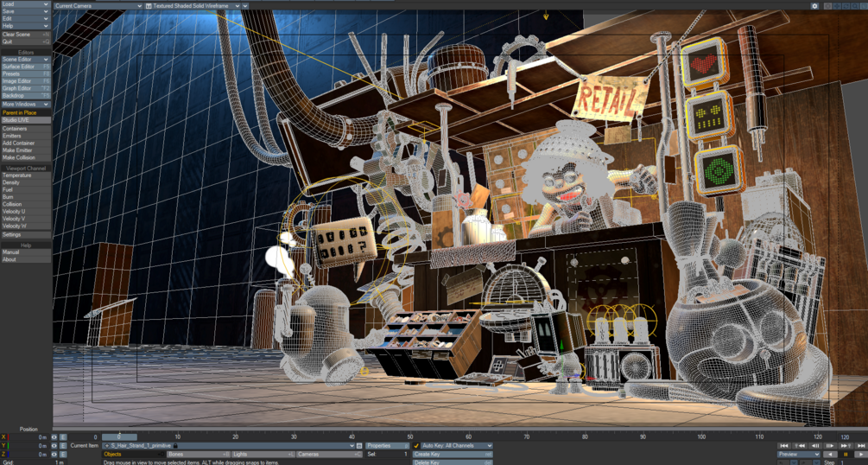Screen dimensions: 868x465
Task: Open the Graph Editor
Action: (x=25, y=88)
